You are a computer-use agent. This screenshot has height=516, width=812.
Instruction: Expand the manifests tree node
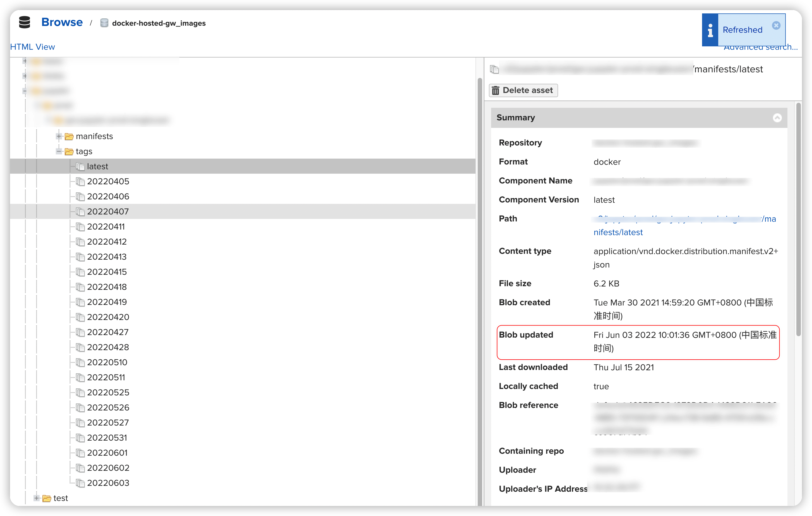(59, 136)
